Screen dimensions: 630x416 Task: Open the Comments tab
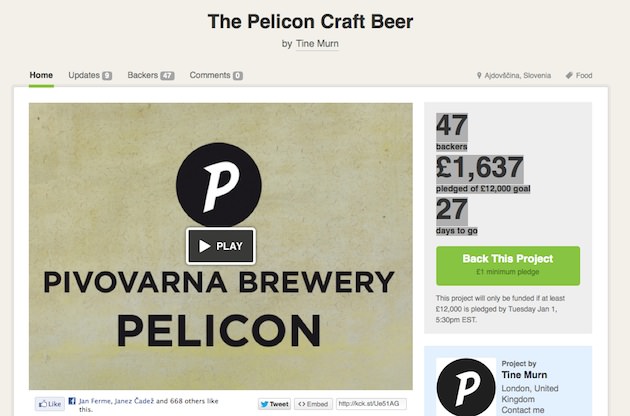tap(215, 75)
